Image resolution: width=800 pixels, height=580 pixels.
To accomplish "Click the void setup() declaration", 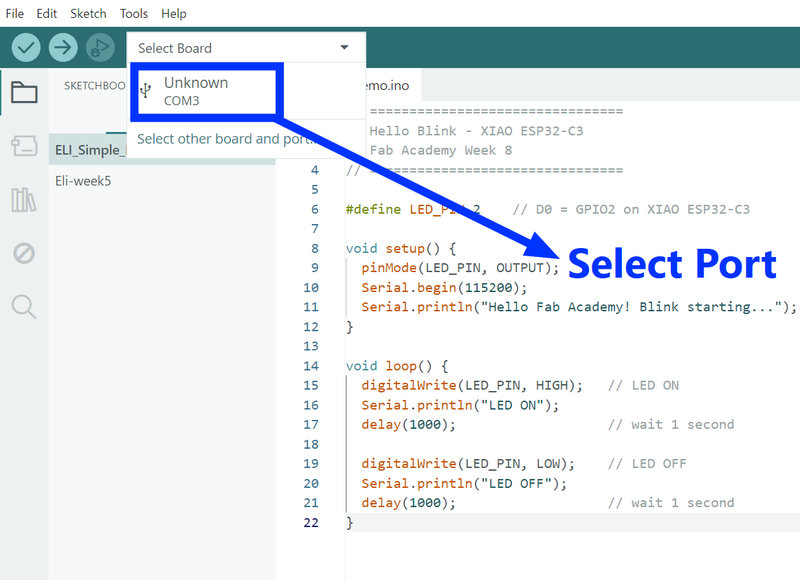I will (401, 248).
